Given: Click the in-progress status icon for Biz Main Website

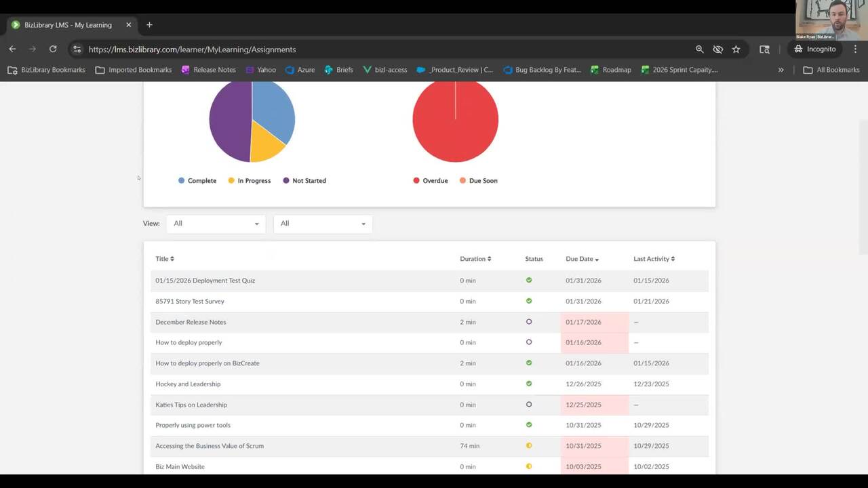Looking at the screenshot, I should [x=529, y=466].
